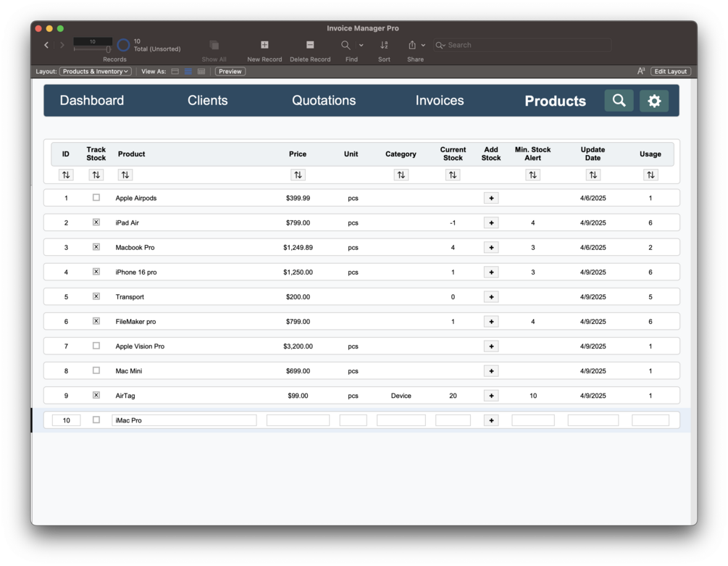This screenshot has height=566, width=728.
Task: Add stock for iMac Pro
Action: (x=491, y=420)
